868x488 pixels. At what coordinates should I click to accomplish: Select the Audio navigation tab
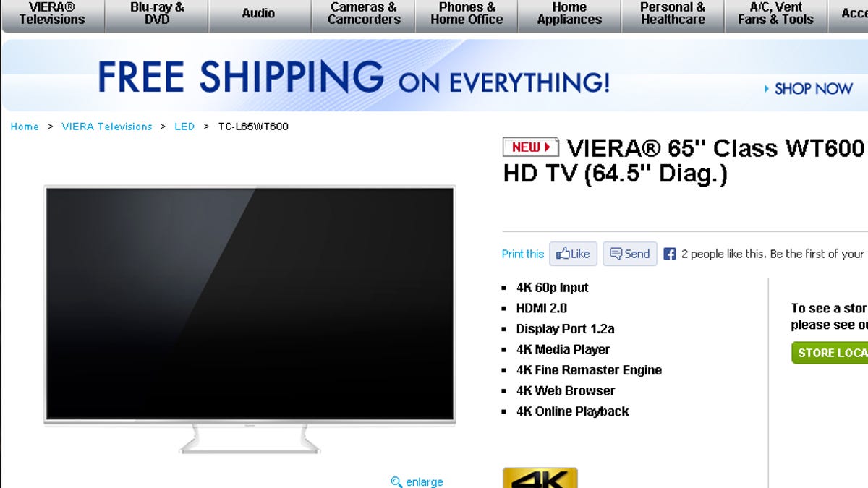[x=260, y=14]
